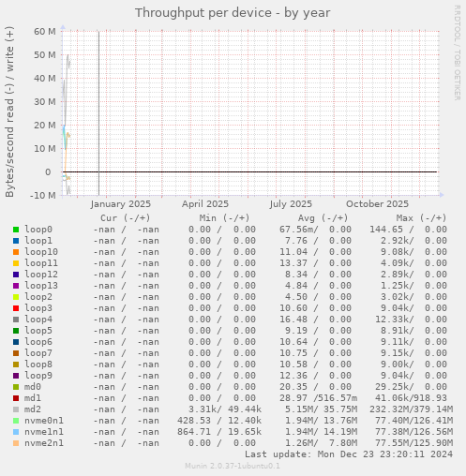The width and height of the screenshot is (466, 476).
Task: Click the orange nvme2n1 trace near 15 M
Action: [68, 135]
